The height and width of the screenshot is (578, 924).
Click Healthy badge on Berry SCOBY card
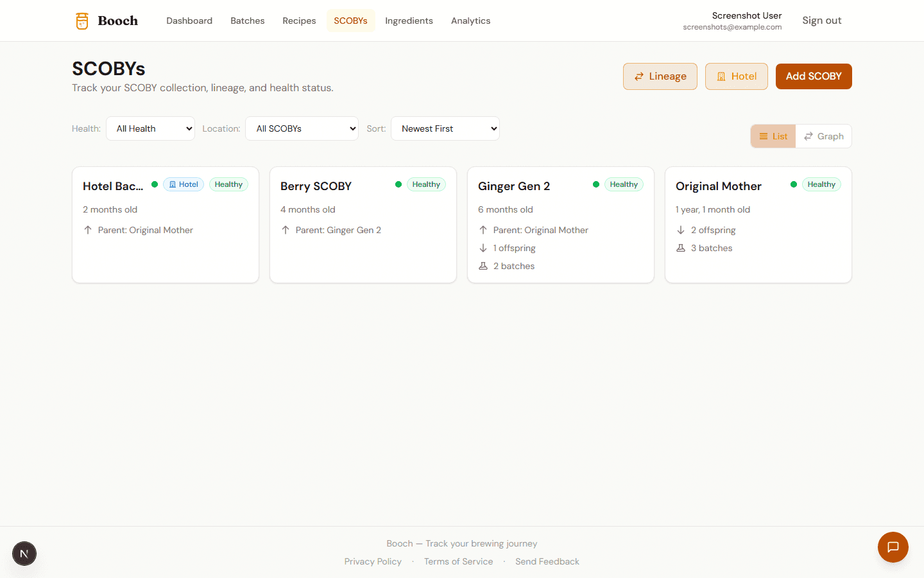pos(426,184)
